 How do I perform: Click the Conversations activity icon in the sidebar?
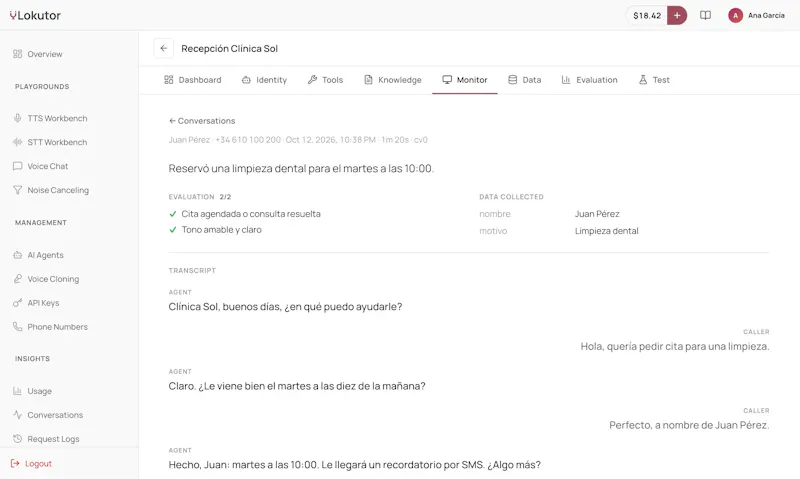click(17, 415)
